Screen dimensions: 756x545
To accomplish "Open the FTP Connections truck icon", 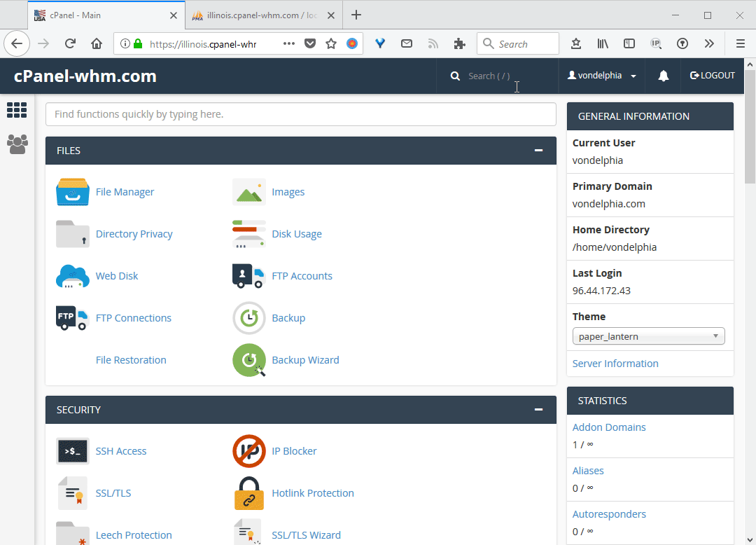I will 72,318.
